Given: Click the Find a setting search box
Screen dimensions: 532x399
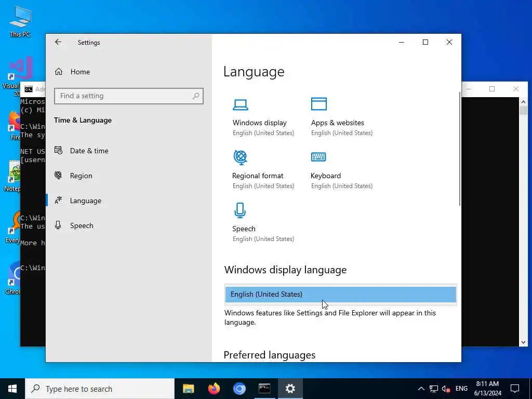Looking at the screenshot, I should point(129,96).
